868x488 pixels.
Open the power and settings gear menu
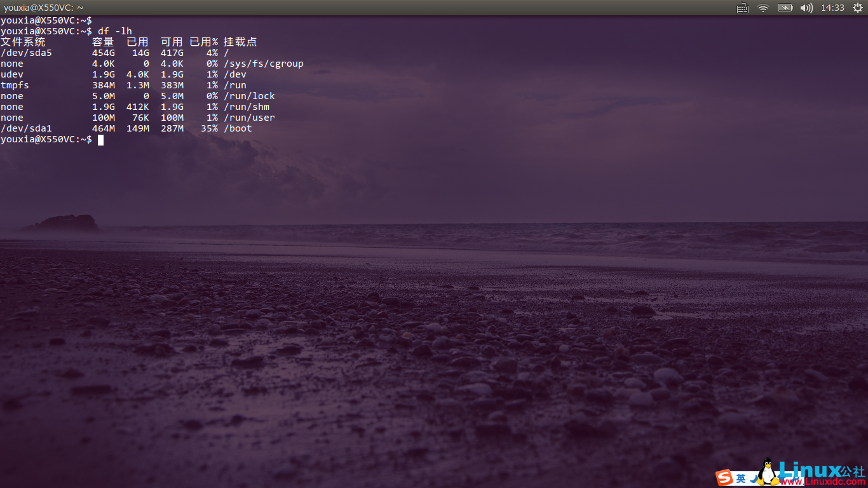(858, 8)
